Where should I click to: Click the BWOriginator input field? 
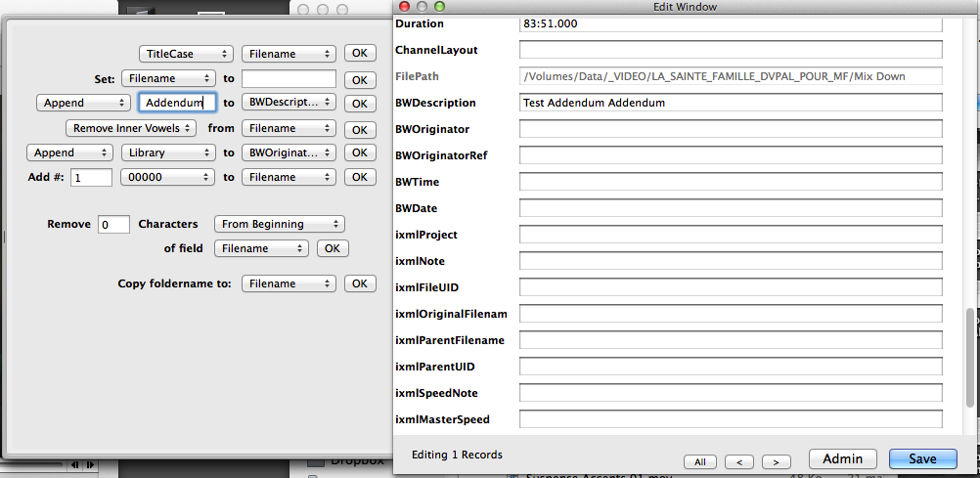click(x=730, y=129)
